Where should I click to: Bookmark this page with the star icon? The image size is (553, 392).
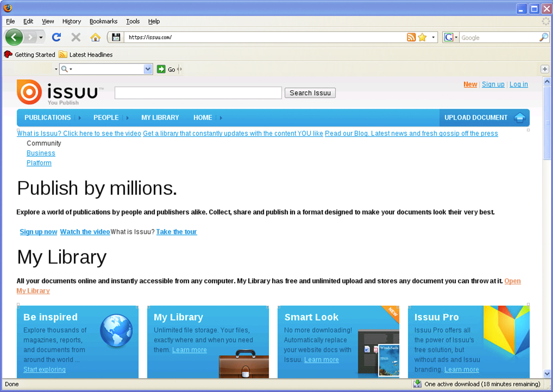click(x=422, y=37)
